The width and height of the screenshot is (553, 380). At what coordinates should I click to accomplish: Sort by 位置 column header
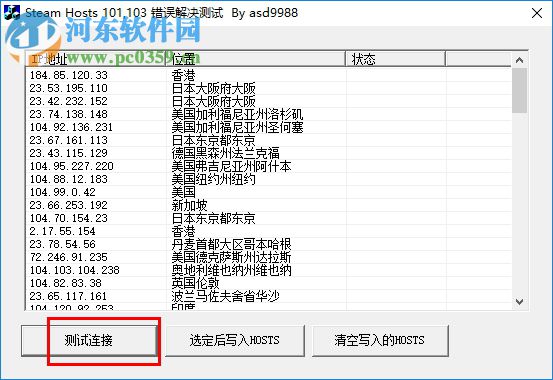(256, 59)
